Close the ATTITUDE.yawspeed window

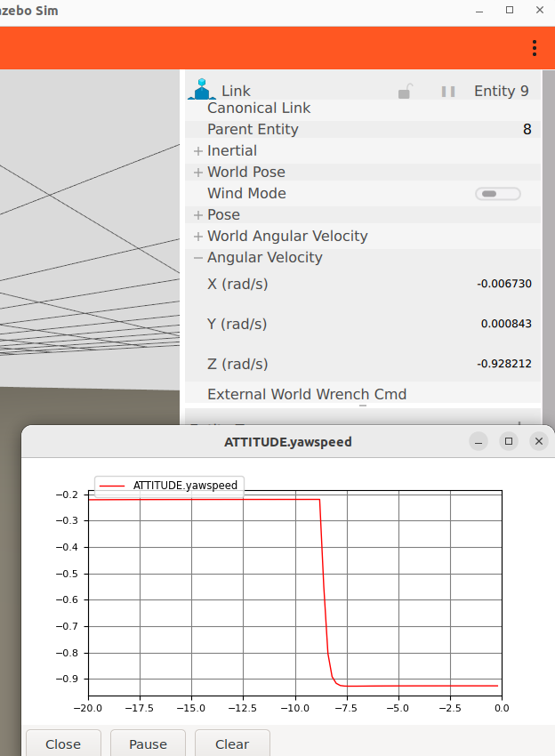(539, 441)
